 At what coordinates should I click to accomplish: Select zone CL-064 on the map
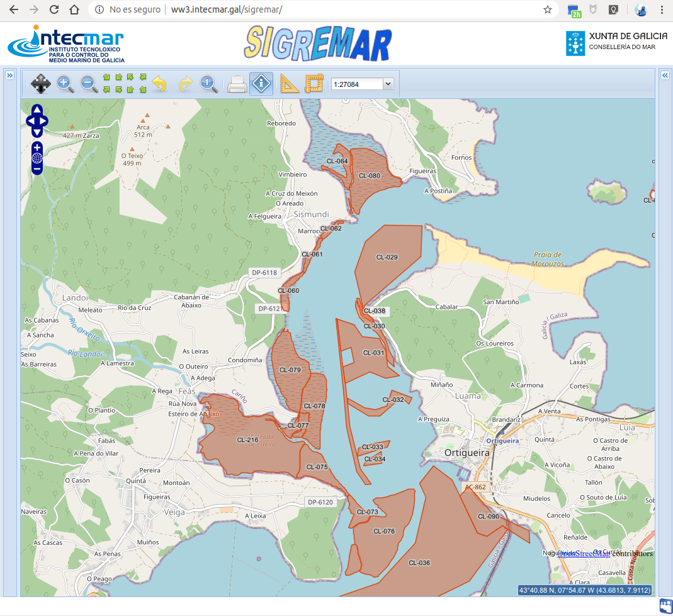click(337, 161)
